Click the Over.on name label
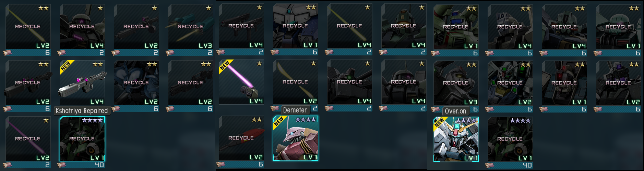 (x=455, y=111)
